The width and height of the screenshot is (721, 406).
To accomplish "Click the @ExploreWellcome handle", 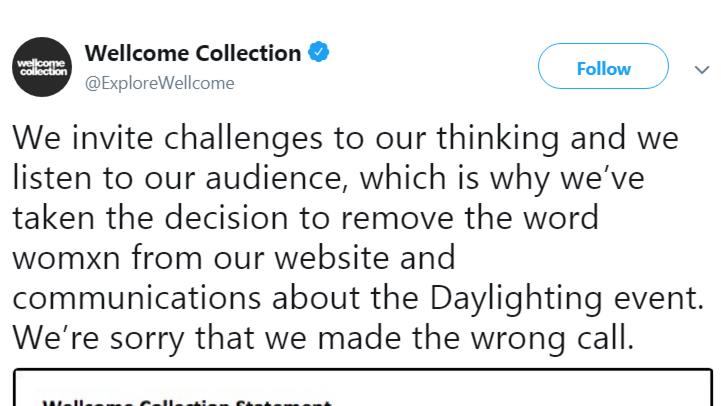I will pos(160,83).
